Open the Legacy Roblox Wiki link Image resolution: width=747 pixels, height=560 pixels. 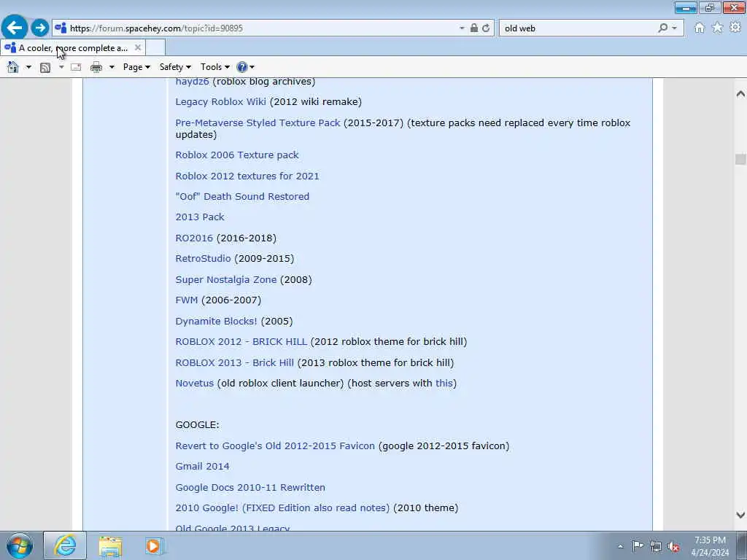pyautogui.click(x=220, y=102)
